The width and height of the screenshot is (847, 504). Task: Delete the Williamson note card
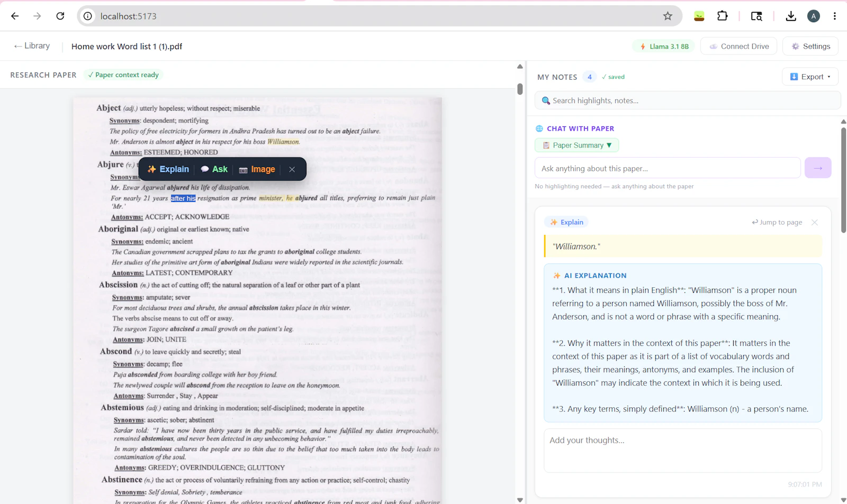coord(815,222)
